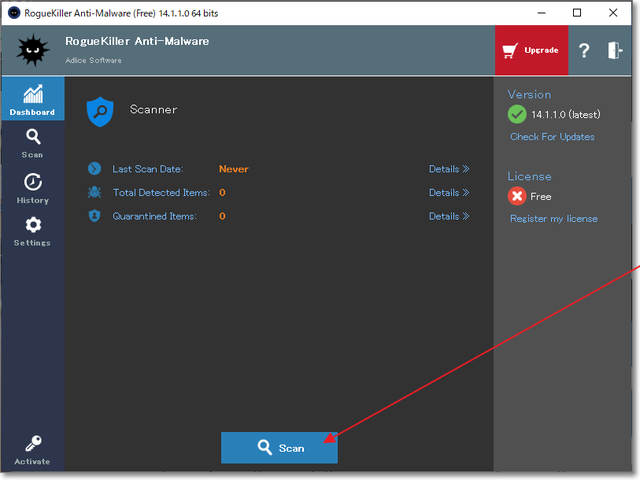Open the Settings gear section
The height and width of the screenshot is (480, 640).
click(x=32, y=231)
